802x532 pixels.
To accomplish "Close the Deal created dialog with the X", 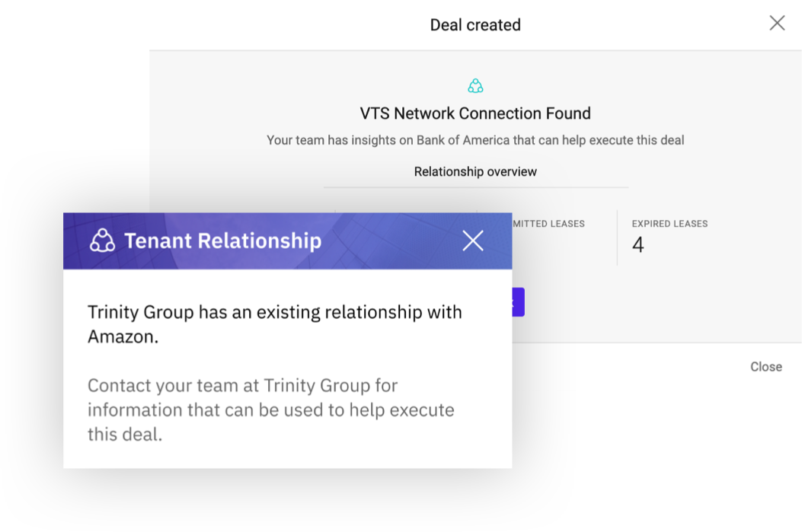I will [x=777, y=23].
